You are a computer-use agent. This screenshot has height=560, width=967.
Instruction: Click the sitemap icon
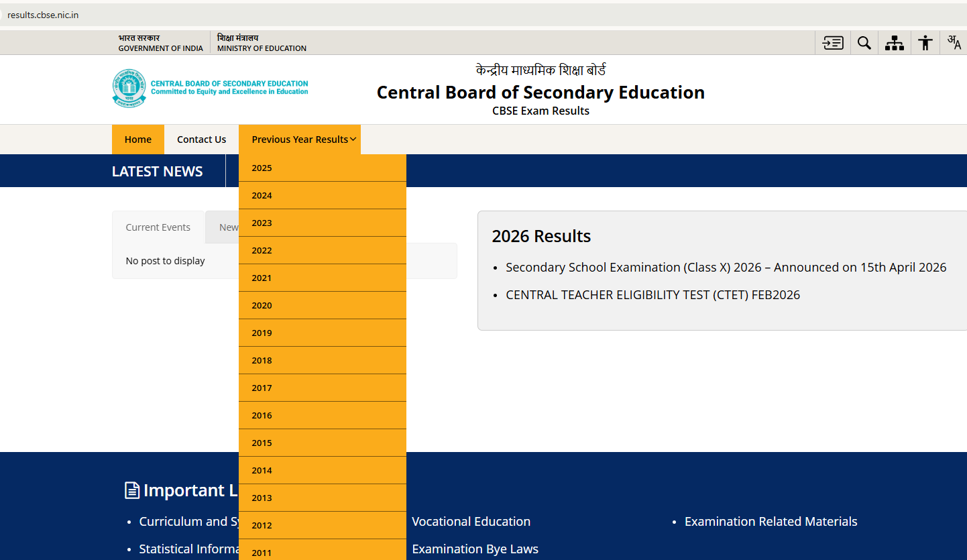tap(895, 42)
